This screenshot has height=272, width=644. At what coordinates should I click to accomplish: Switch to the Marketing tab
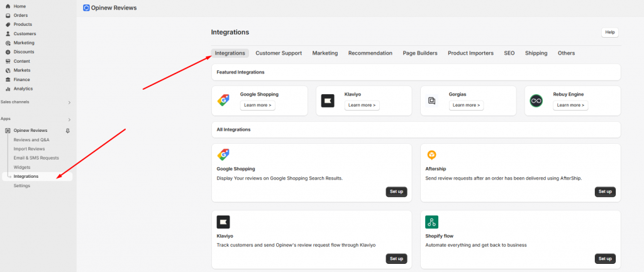pos(325,53)
